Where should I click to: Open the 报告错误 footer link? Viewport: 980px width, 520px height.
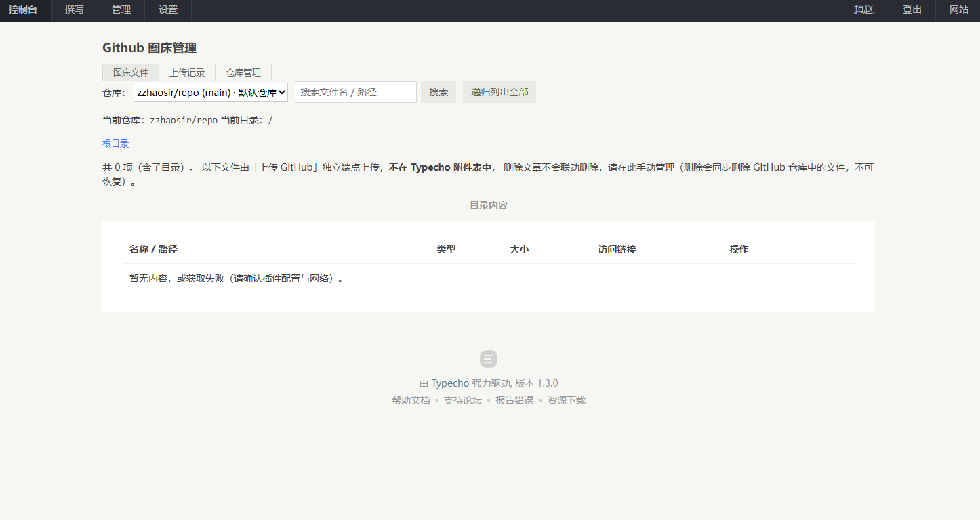click(x=514, y=400)
